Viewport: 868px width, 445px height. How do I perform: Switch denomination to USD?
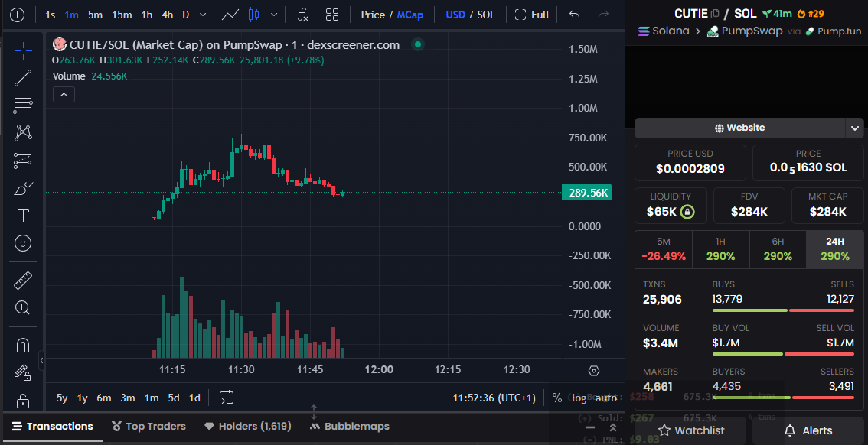point(455,15)
